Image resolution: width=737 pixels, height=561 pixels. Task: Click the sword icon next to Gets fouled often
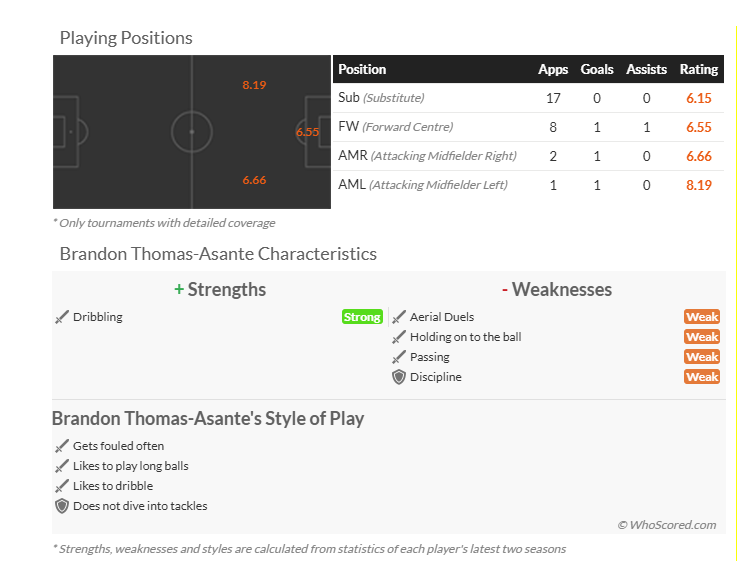[62, 446]
